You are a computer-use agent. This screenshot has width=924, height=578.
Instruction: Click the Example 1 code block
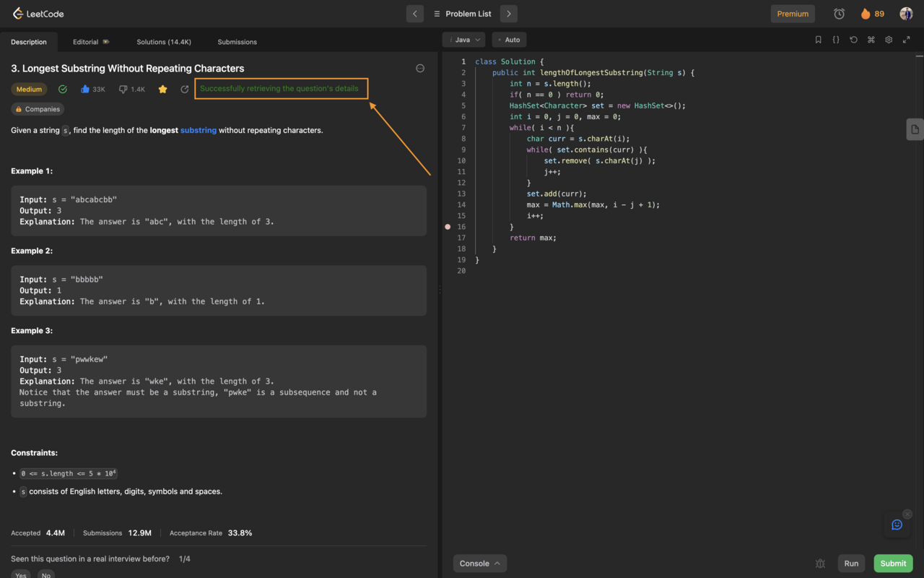219,211
